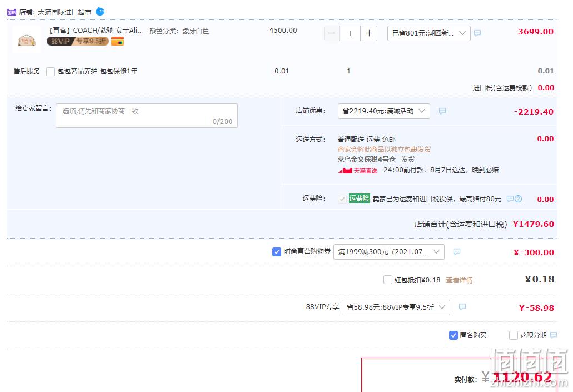Click the item subtotal 3699.00

(536, 32)
